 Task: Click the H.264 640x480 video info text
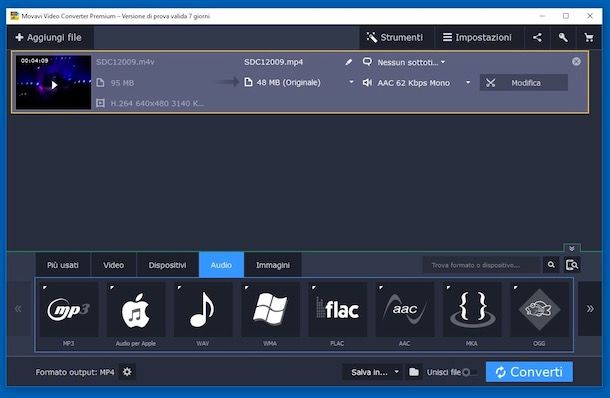coord(156,103)
